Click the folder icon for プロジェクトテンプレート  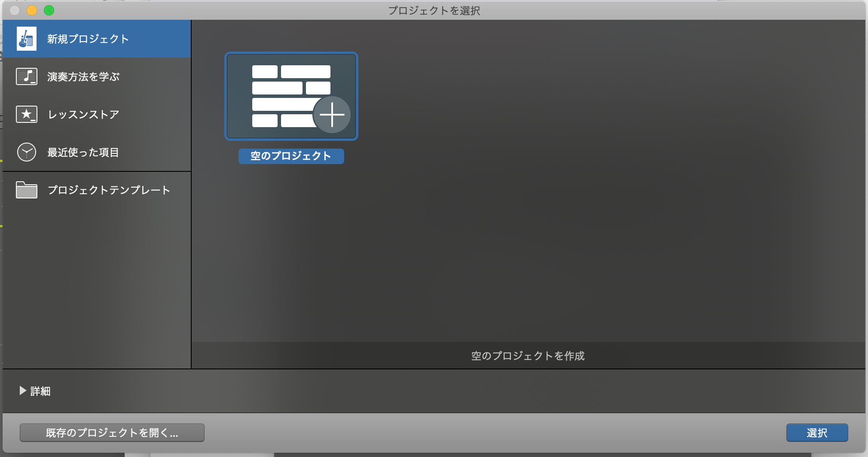(26, 189)
